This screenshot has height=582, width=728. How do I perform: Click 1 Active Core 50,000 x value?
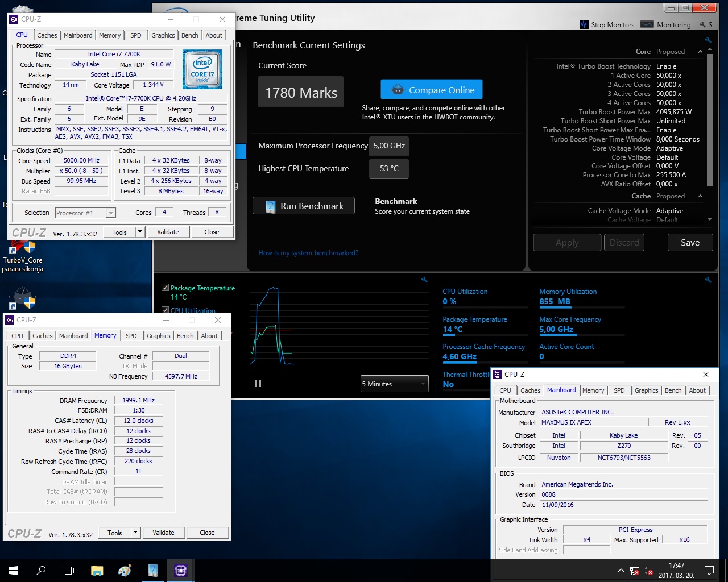click(x=669, y=76)
